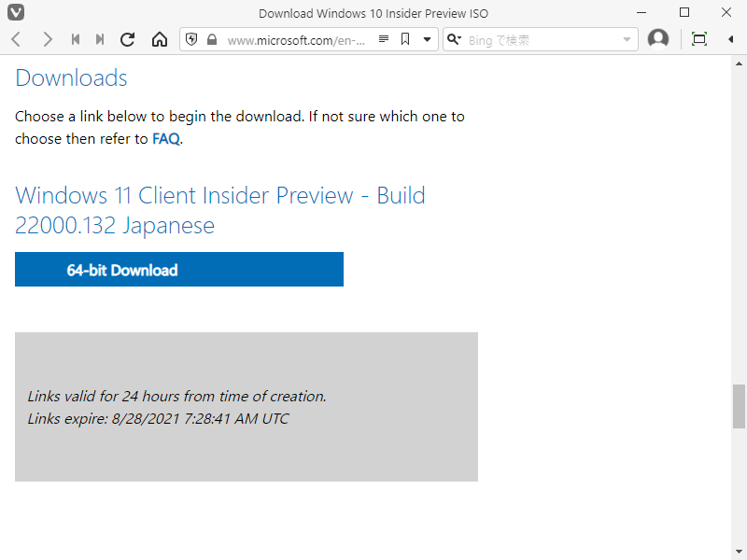Click the Downloads heading
The width and height of the screenshot is (747, 560).
[72, 77]
